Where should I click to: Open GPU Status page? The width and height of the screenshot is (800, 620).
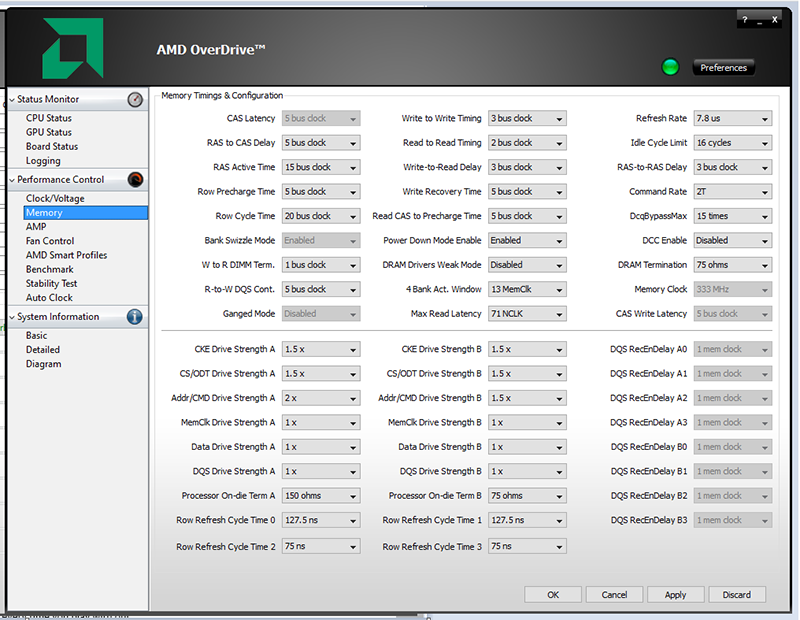click(x=49, y=132)
